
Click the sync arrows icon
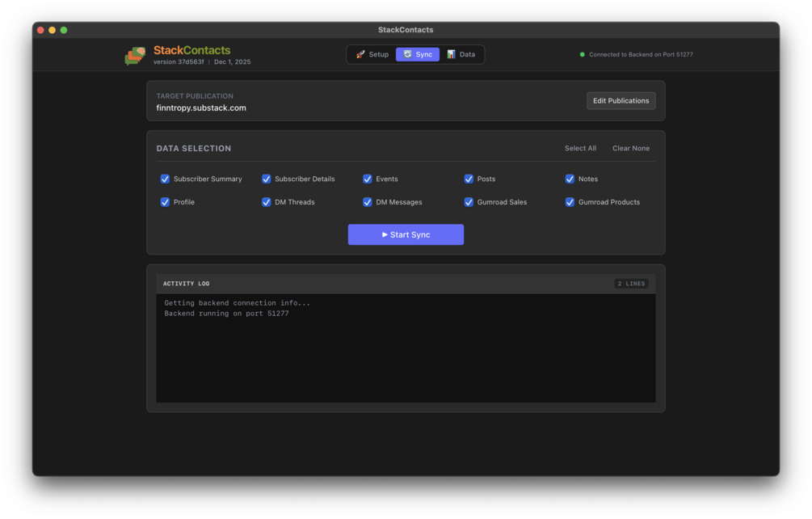coord(407,54)
